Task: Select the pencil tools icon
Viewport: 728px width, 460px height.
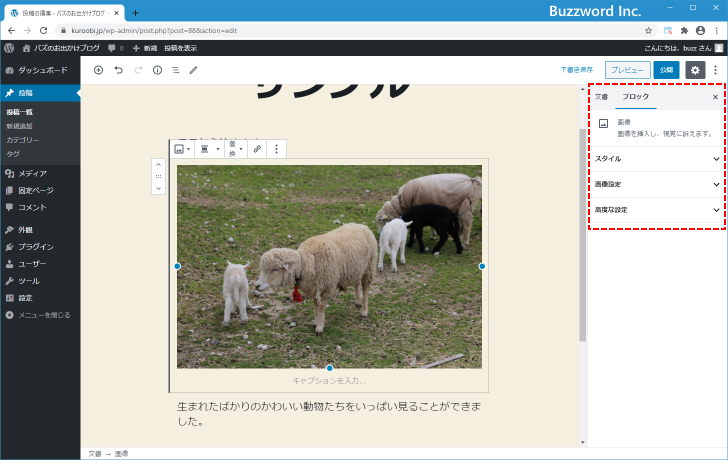Action: tap(194, 70)
